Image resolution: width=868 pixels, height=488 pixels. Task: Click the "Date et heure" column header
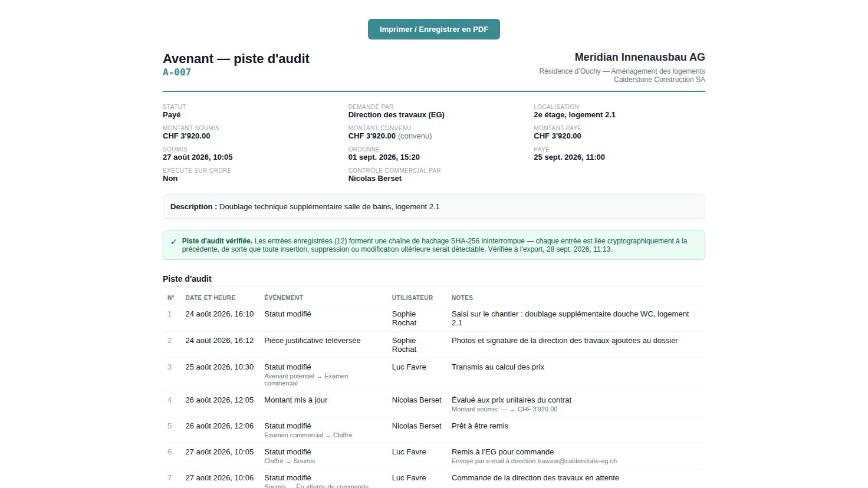(211, 298)
